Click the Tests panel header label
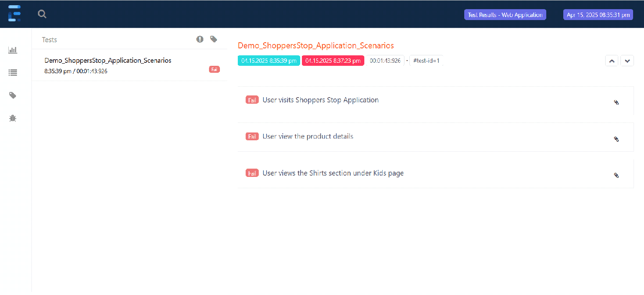 pos(49,40)
